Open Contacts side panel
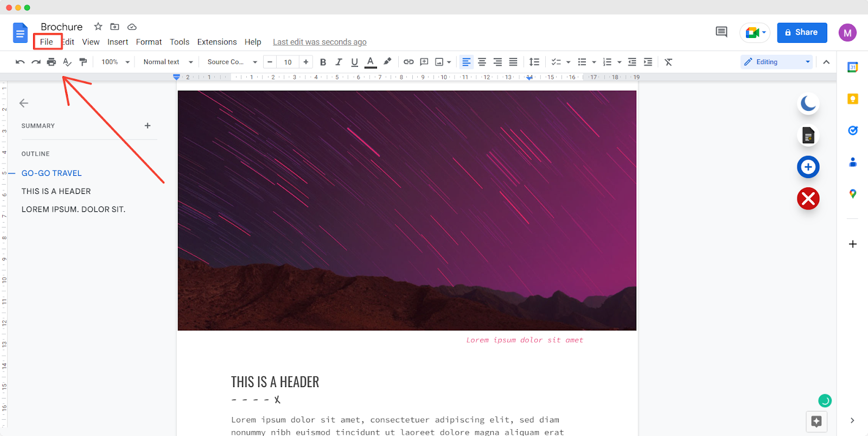 tap(853, 162)
